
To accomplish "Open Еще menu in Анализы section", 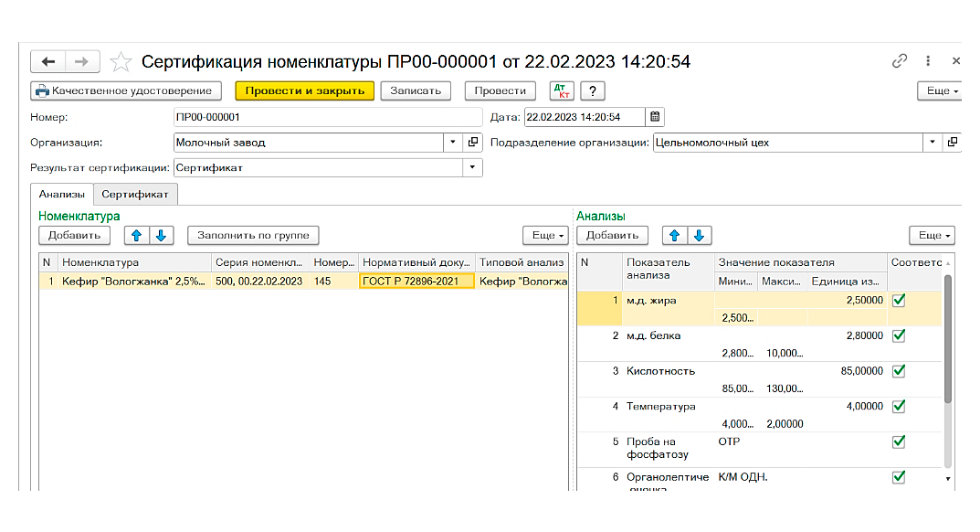I will (x=932, y=235).
